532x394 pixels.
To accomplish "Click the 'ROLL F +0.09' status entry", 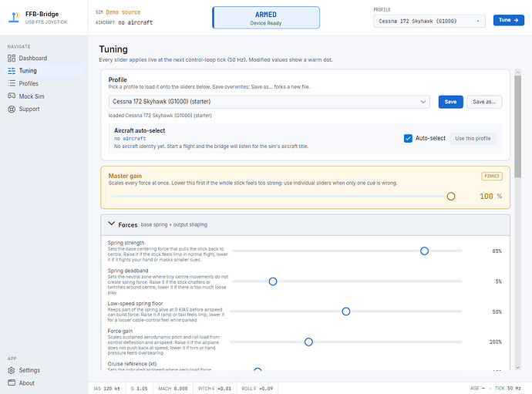I will click(x=258, y=389).
